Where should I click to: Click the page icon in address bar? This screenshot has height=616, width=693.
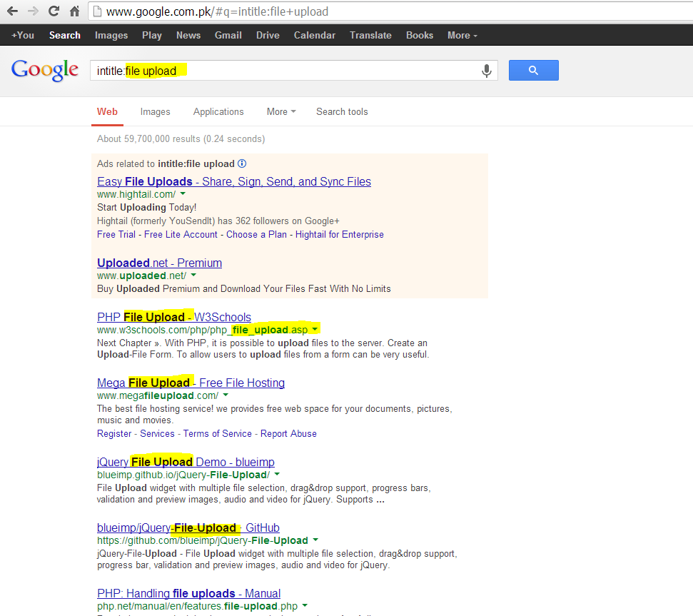pos(97,11)
